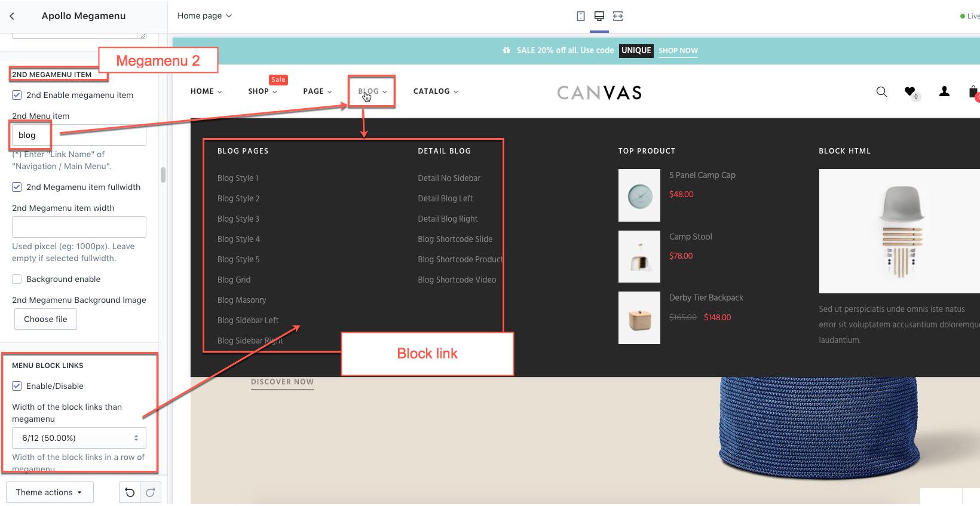This screenshot has width=980, height=506.
Task: Open the shopping bag cart icon
Action: 973,91
